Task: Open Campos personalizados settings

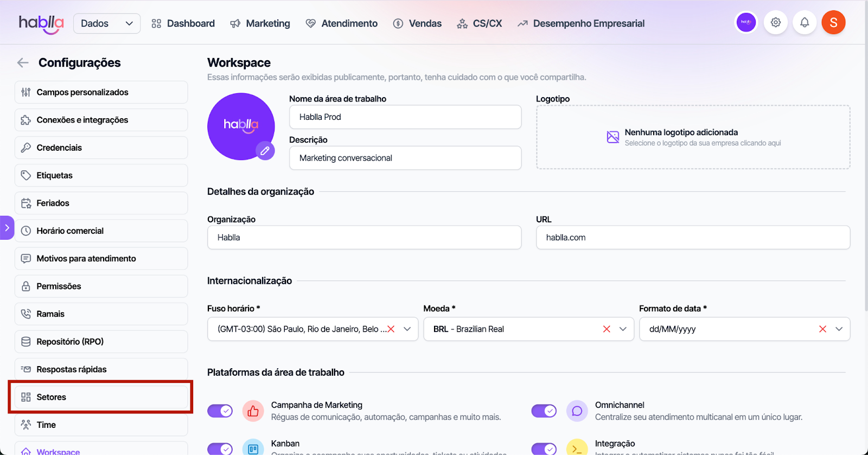Action: [101, 92]
